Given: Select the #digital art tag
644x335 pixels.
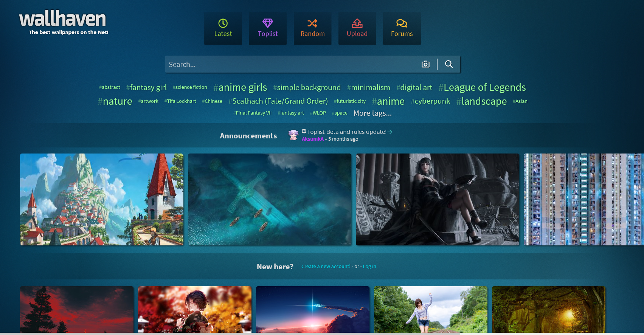Looking at the screenshot, I should (x=414, y=87).
